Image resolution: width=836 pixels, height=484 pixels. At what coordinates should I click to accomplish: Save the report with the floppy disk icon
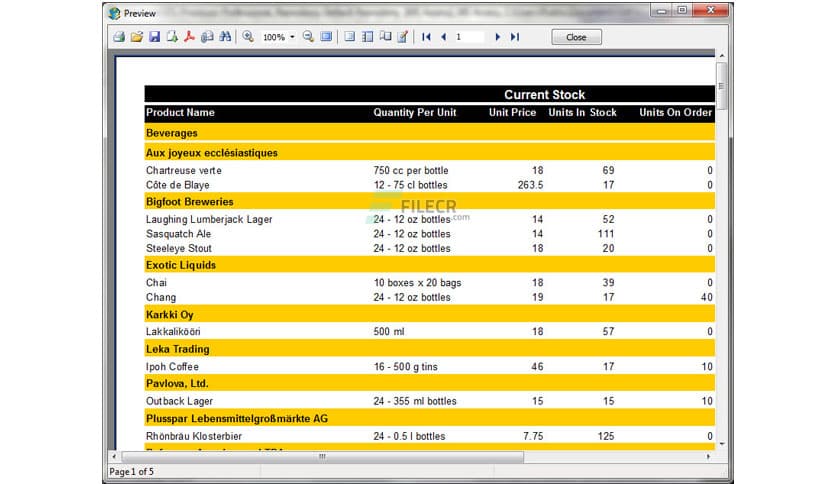(x=155, y=37)
